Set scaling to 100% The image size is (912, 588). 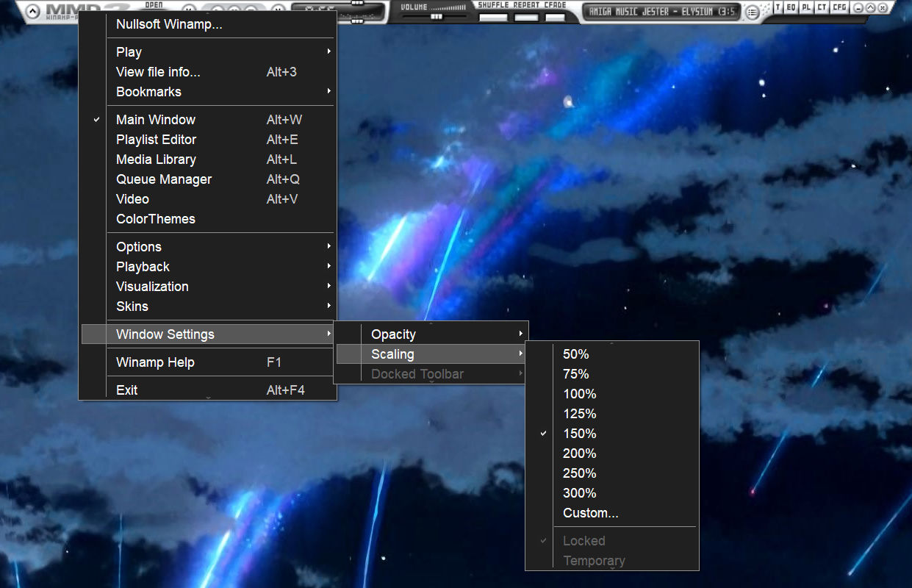pos(612,393)
